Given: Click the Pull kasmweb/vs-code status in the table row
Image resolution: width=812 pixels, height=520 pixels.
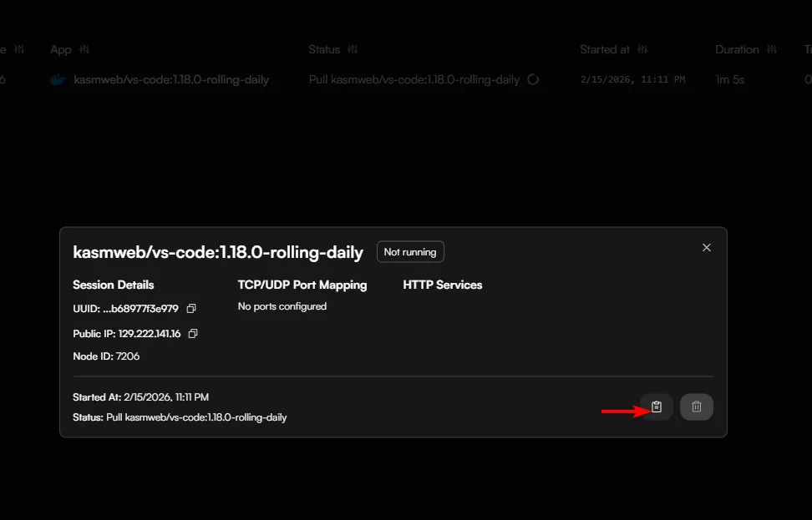Looking at the screenshot, I should coord(414,79).
